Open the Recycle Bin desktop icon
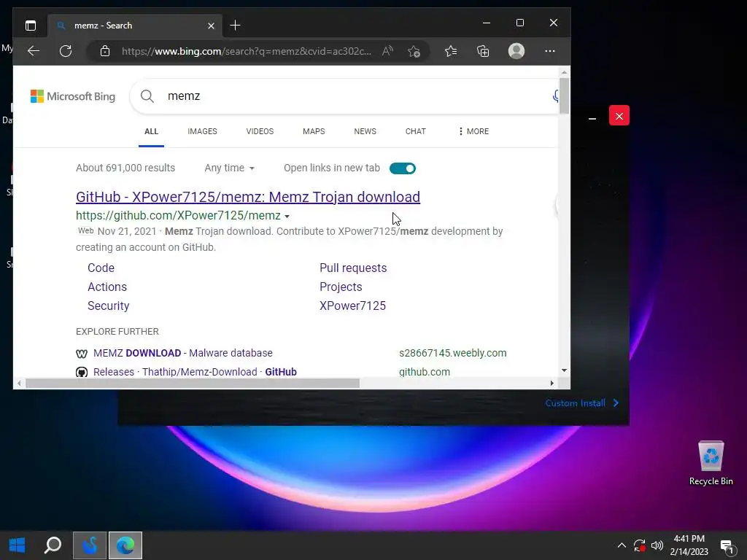This screenshot has width=747, height=560. click(x=711, y=463)
